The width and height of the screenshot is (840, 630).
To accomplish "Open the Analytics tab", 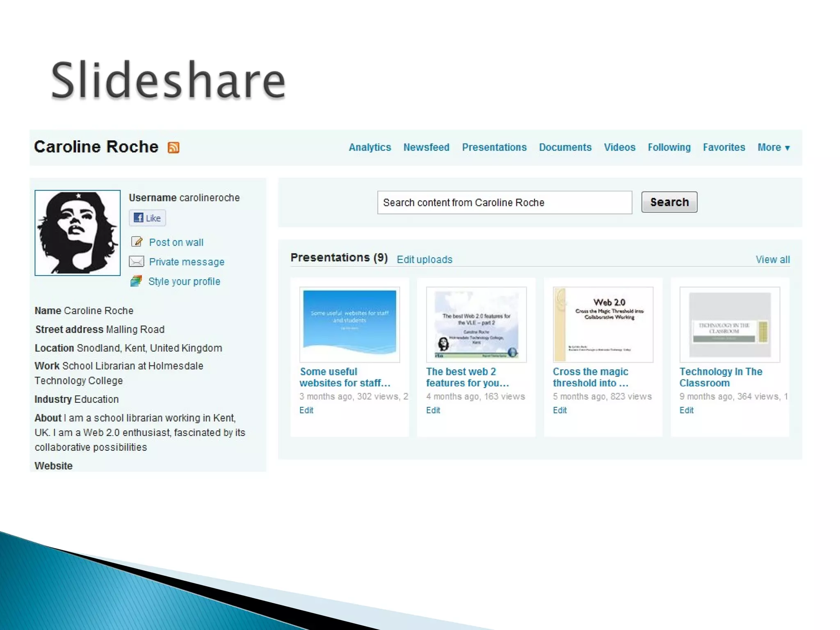I will coord(370,147).
